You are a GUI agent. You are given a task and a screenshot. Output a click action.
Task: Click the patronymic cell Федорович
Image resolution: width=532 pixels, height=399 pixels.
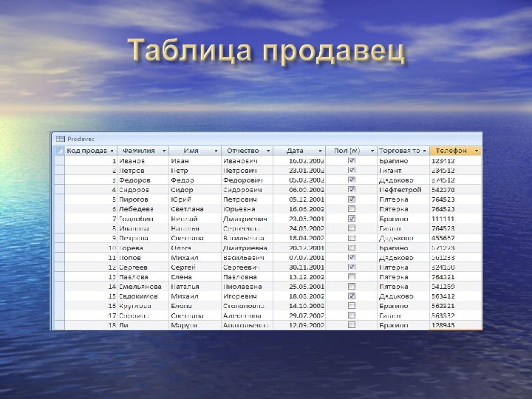coord(247,180)
